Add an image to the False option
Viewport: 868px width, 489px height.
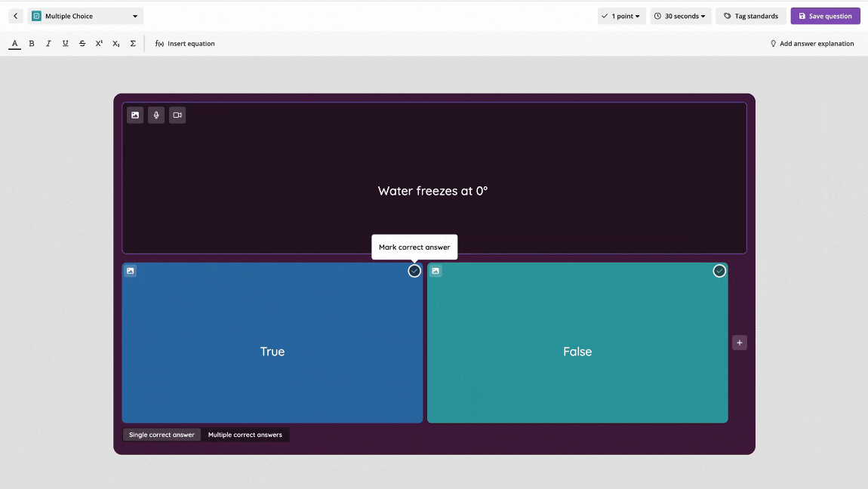pyautogui.click(x=436, y=271)
